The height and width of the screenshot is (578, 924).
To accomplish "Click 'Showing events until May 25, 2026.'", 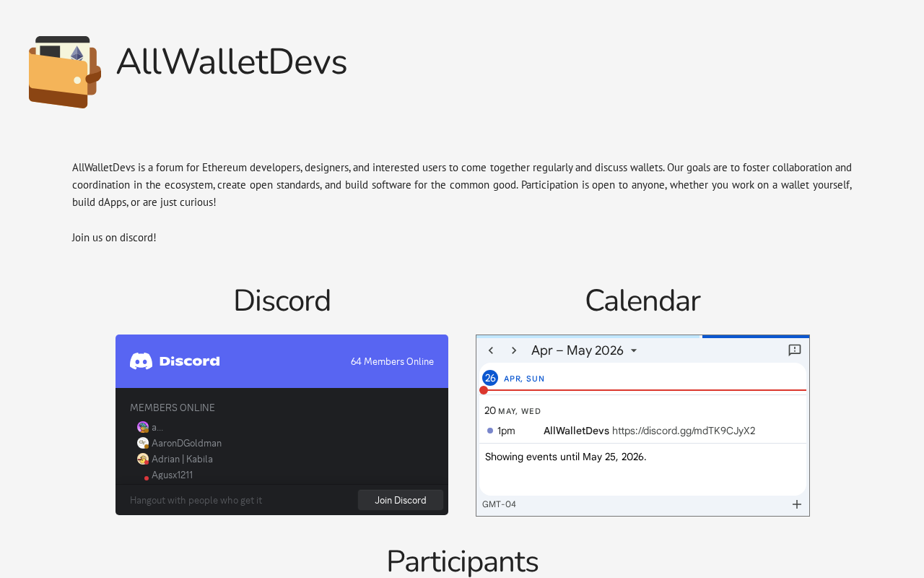I will [x=566, y=457].
